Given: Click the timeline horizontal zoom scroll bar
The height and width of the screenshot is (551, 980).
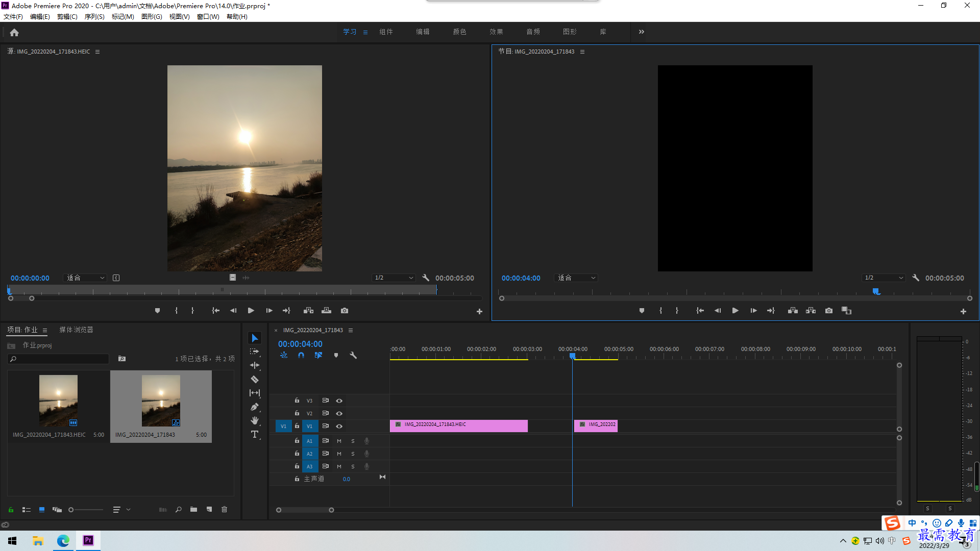Looking at the screenshot, I should pyautogui.click(x=305, y=510).
